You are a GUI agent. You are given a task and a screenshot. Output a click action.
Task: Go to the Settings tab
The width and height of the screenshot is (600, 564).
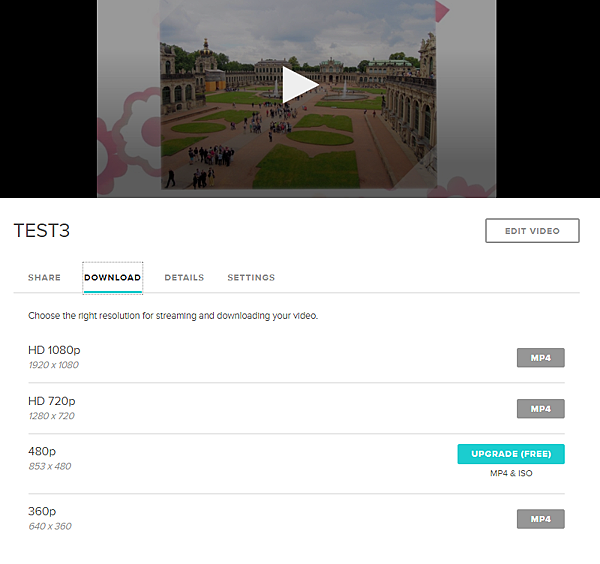[x=251, y=277]
